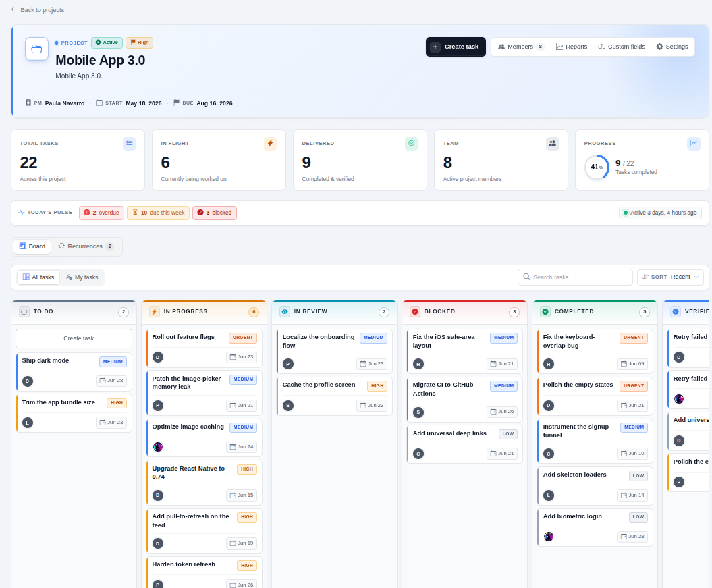Switch to the Board tab

click(x=32, y=246)
